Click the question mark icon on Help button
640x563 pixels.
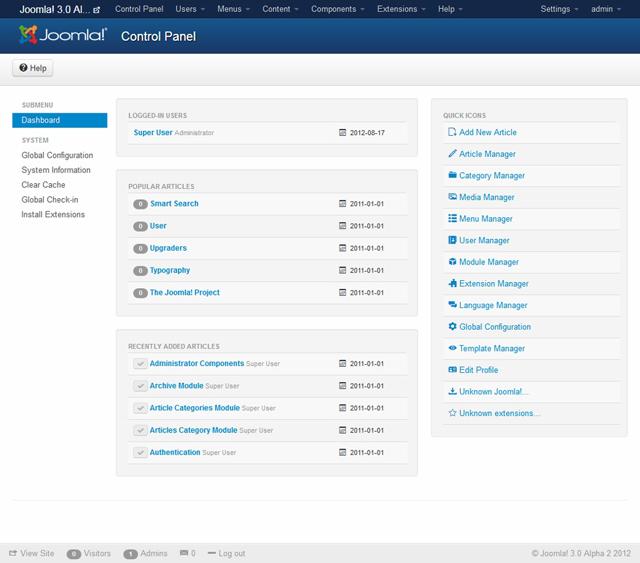[x=23, y=68]
